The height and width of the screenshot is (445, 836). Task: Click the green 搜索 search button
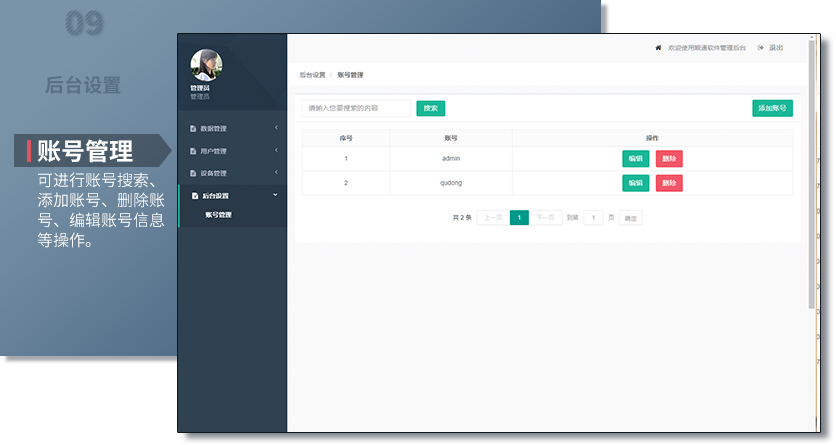430,108
